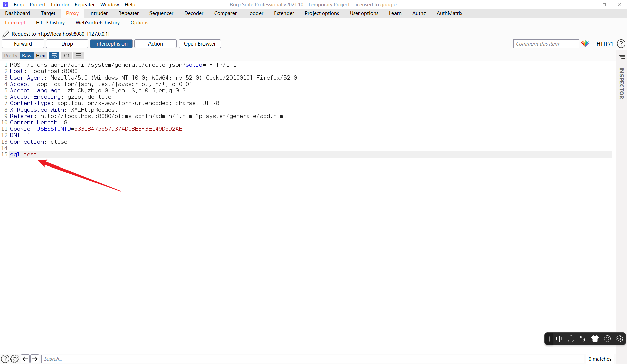Switch to the HTTP history tab
The image size is (627, 364).
[50, 22]
